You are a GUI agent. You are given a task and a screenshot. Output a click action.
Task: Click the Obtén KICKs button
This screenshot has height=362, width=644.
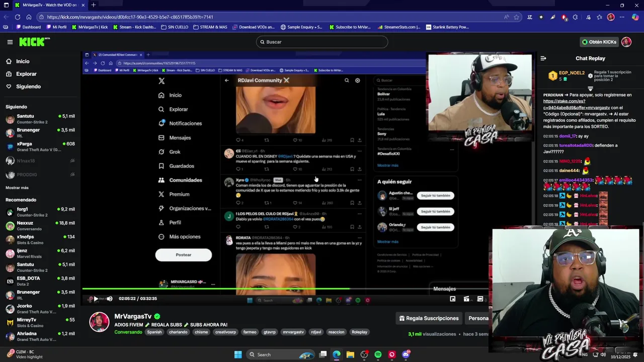pos(599,42)
